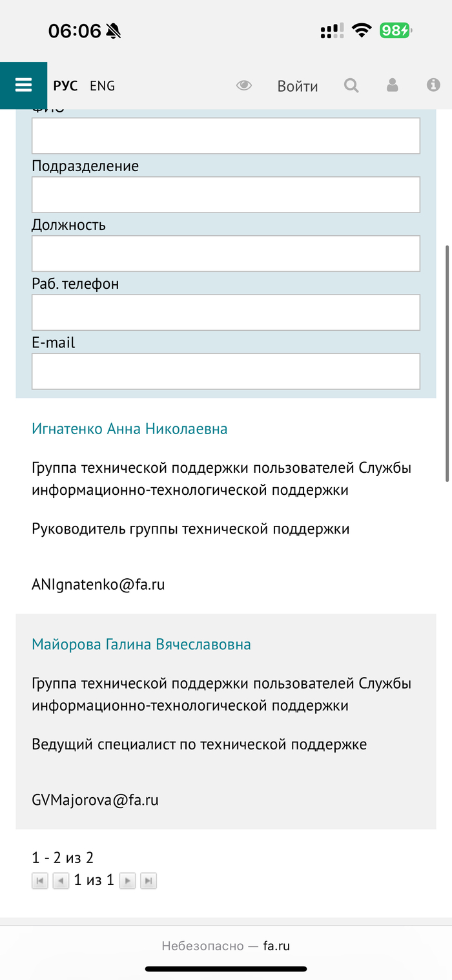This screenshot has height=980, width=452.
Task: Open the hamburger navigation menu
Action: point(23,85)
